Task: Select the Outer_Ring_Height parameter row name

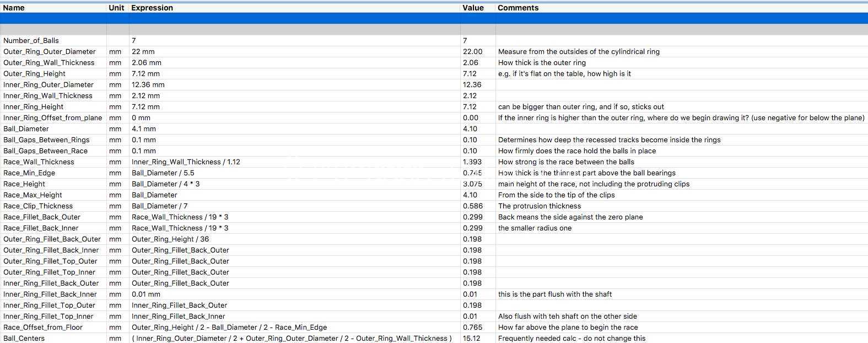Action: [x=34, y=73]
